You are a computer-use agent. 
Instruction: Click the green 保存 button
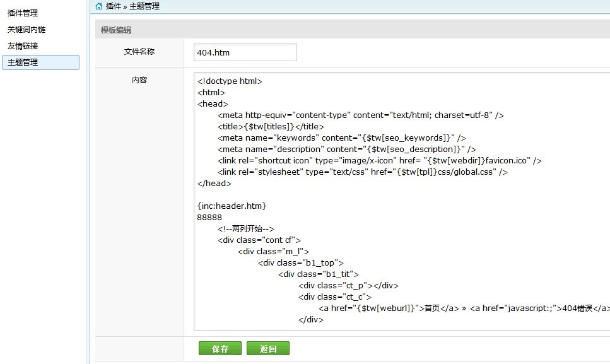220,348
